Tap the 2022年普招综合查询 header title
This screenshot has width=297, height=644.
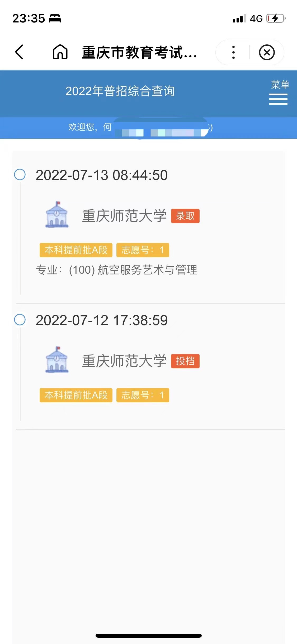(120, 91)
